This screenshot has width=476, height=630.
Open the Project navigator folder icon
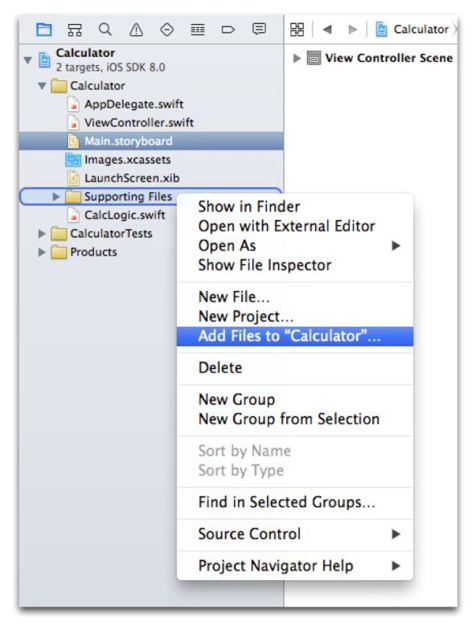[x=44, y=29]
